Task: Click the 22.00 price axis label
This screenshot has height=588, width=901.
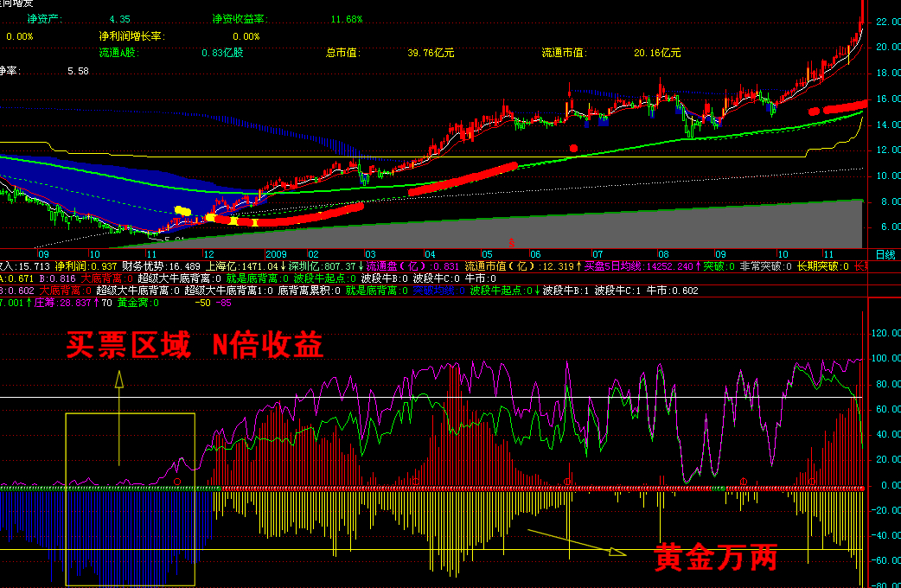Action: tap(888, 22)
